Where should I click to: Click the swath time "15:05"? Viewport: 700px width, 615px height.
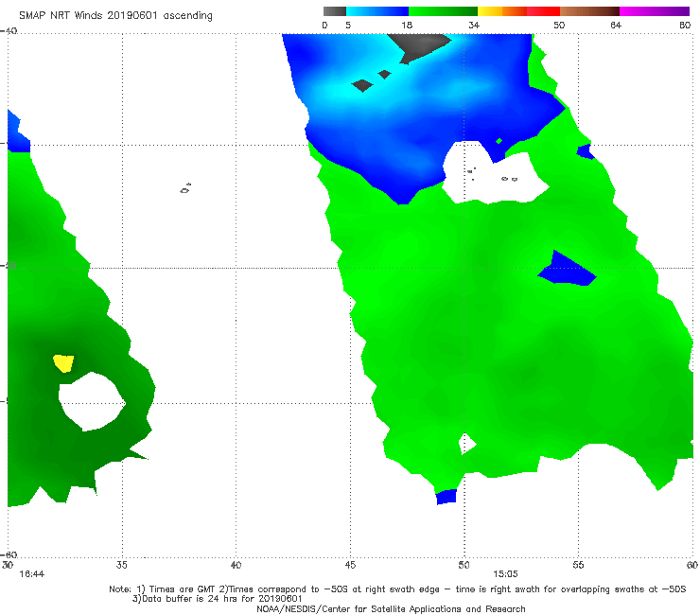(505, 574)
